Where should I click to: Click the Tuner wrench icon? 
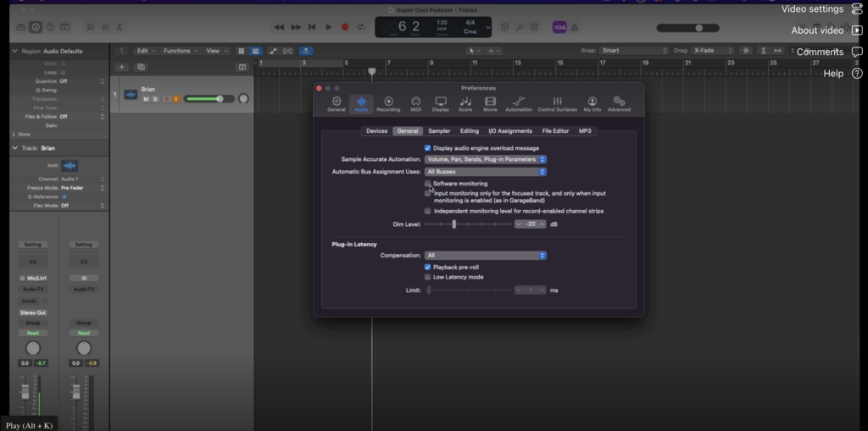click(520, 27)
